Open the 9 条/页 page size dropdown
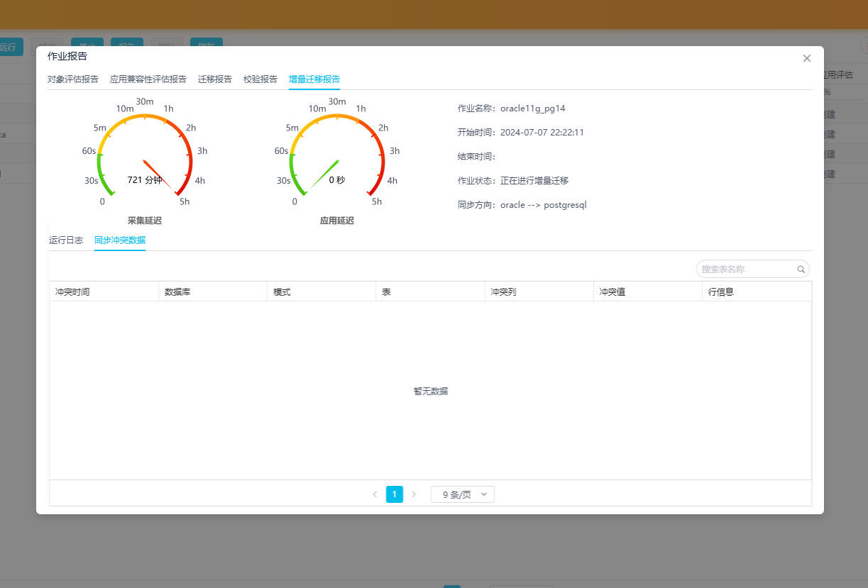 point(463,494)
